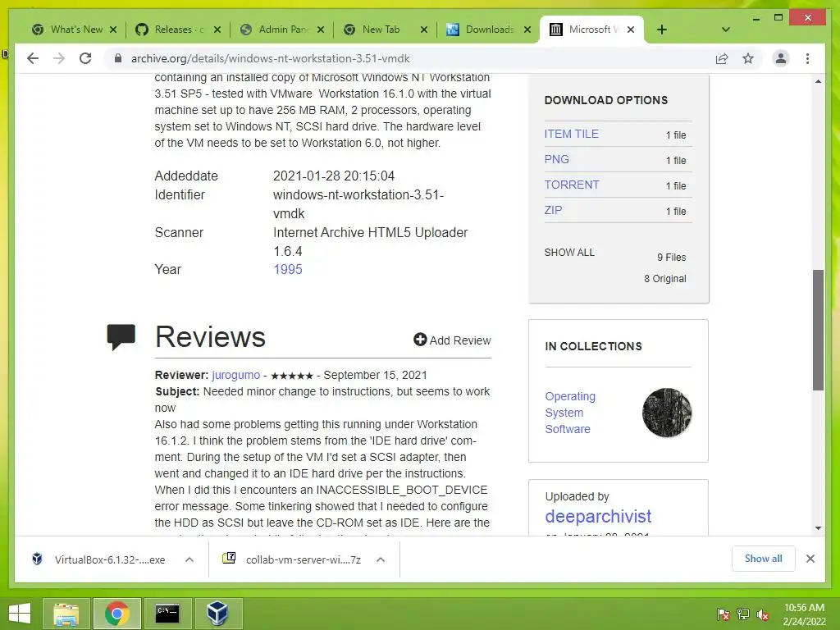Open the Windows Start menu
This screenshot has height=630, width=840.
20,613
